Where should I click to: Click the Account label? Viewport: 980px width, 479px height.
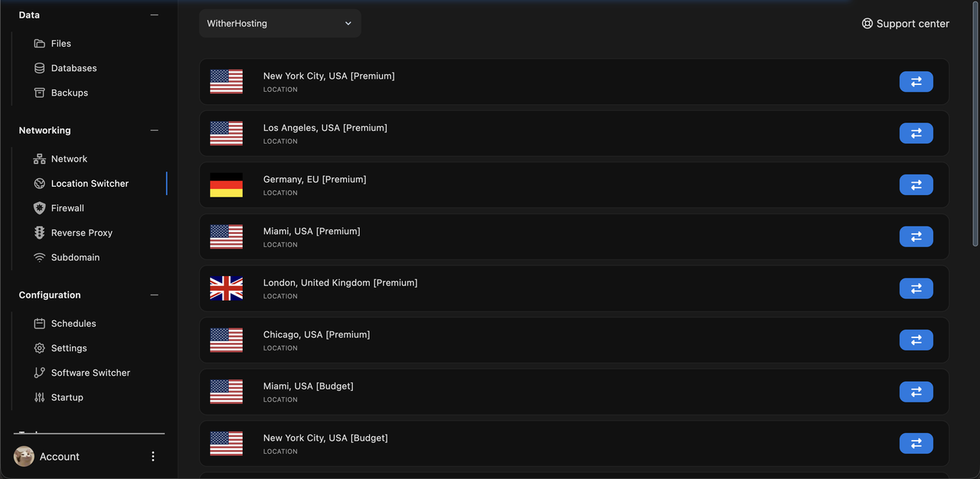60,457
